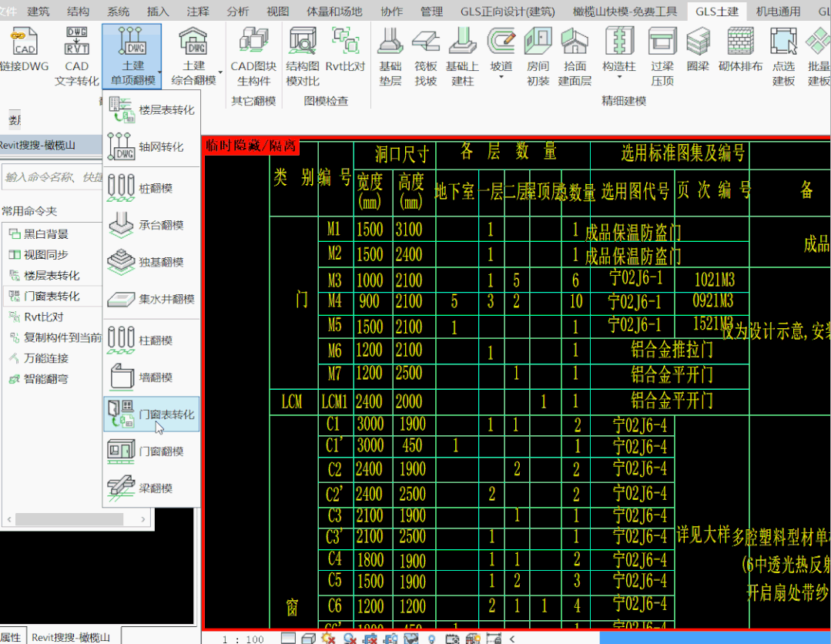Open the 砌体排布 masonry layout tool
This screenshot has height=644, width=831.
coord(740,50)
